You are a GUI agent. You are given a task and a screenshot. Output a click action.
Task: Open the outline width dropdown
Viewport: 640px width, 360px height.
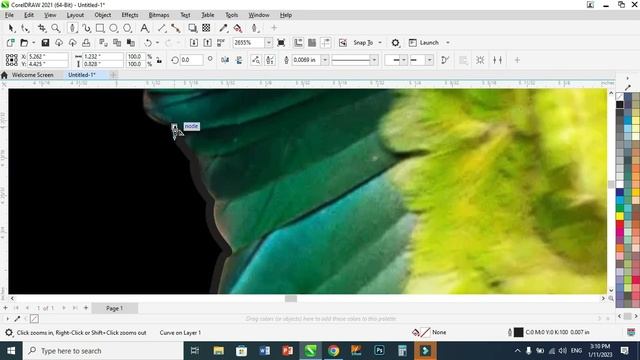point(325,60)
